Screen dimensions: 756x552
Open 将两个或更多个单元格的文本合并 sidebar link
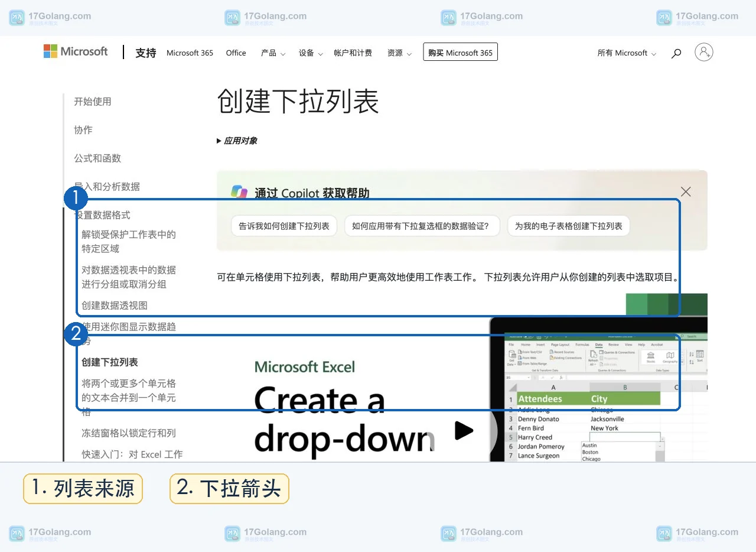click(129, 398)
